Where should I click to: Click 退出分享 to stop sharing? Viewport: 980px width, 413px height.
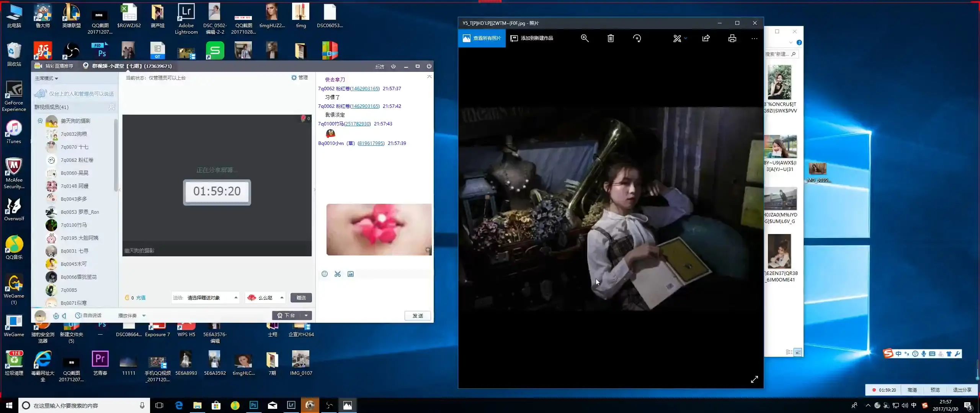pos(962,390)
